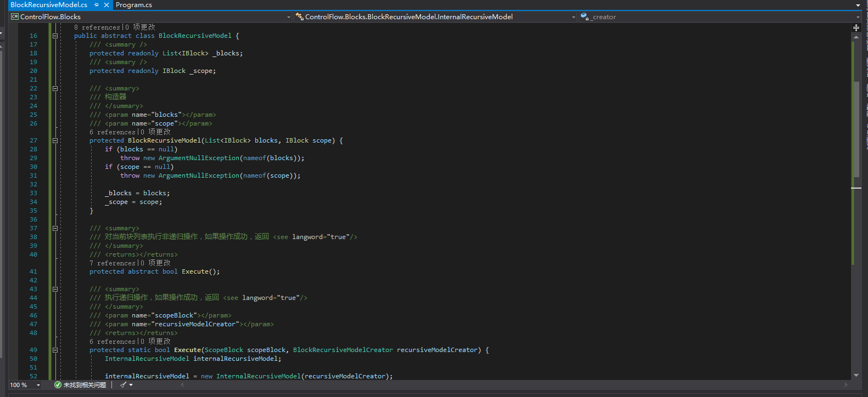Pin the BlockRecursiveModel.cs tab
Screen dimensions: 868x397
tap(97, 5)
